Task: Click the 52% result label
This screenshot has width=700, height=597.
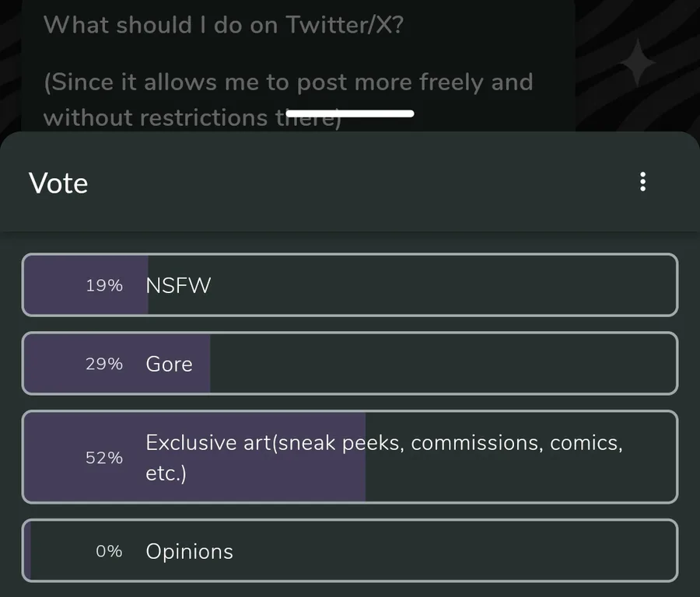Action: pyautogui.click(x=104, y=458)
